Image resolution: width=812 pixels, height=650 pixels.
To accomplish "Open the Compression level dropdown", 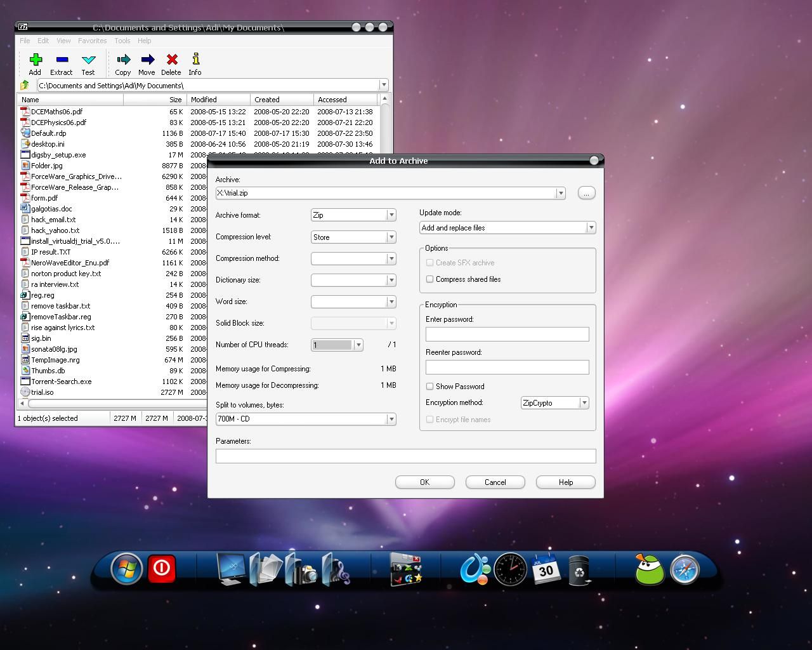I will coord(391,237).
